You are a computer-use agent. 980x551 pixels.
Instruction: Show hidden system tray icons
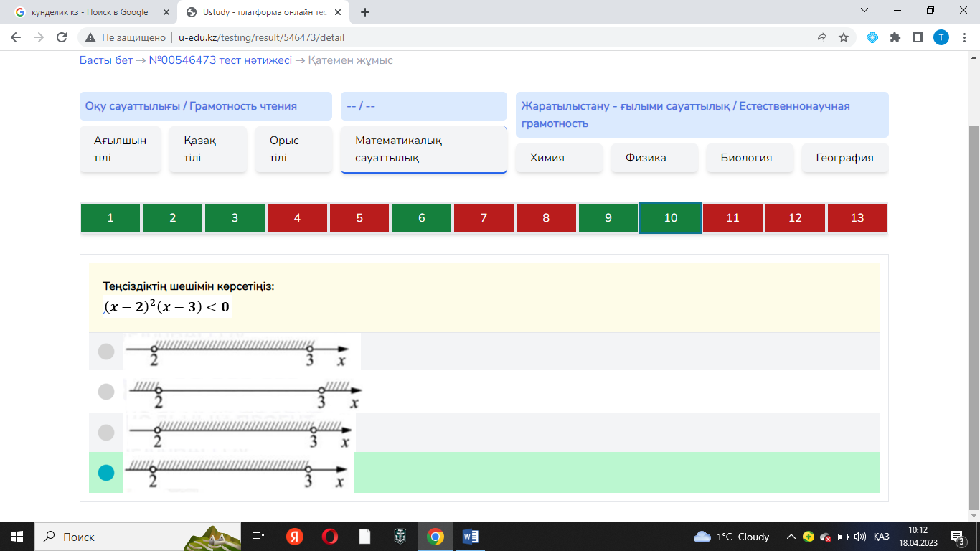coord(791,537)
